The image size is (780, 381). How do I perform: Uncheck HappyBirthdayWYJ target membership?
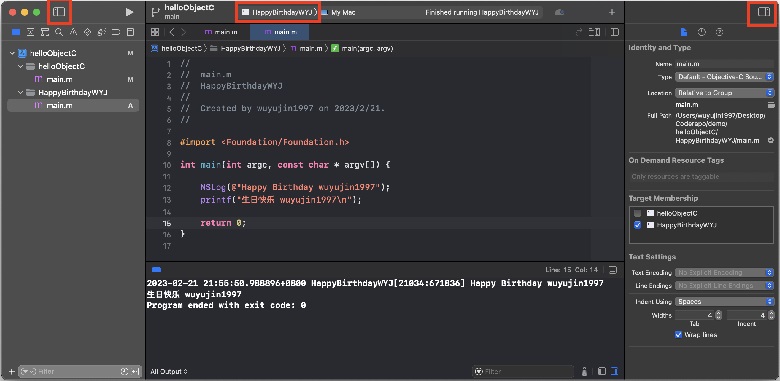[637, 225]
